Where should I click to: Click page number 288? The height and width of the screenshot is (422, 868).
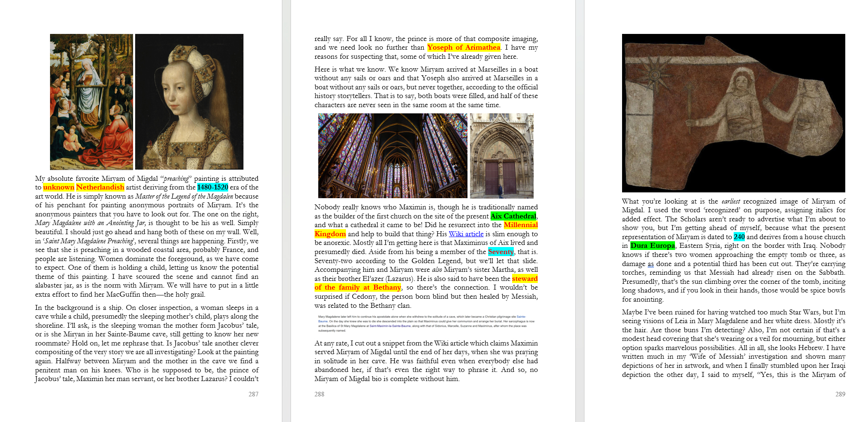(320, 394)
